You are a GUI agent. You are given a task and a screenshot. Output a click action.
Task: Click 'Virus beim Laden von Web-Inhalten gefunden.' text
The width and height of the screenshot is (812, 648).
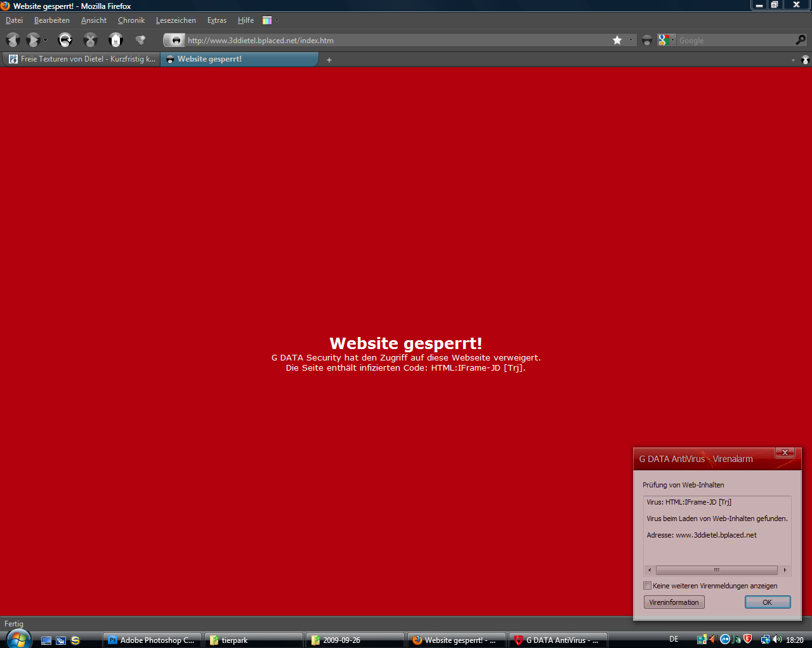tap(717, 519)
